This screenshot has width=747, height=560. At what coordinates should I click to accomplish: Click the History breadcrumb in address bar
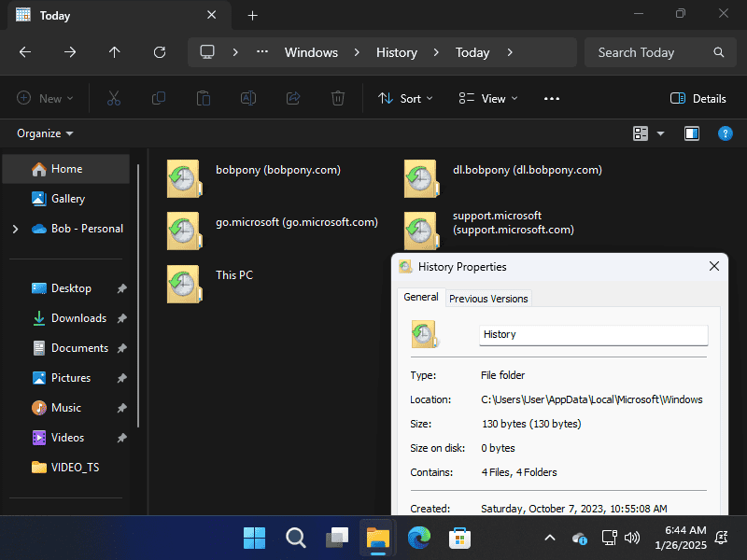coord(396,52)
